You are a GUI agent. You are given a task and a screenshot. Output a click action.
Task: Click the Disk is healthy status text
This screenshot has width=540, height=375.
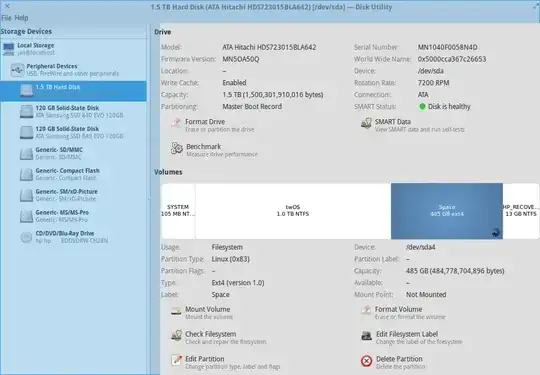pyautogui.click(x=449, y=107)
